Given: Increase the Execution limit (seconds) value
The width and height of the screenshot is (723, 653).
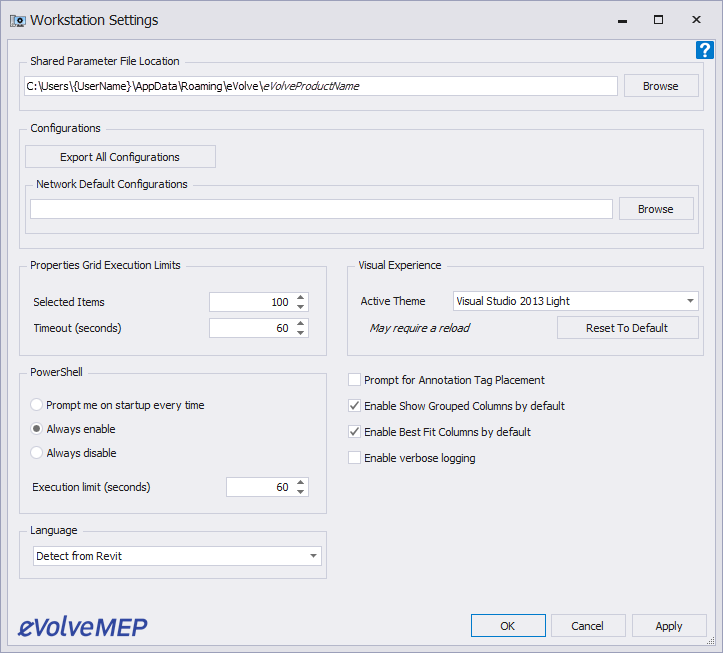Looking at the screenshot, I should tap(301, 482).
